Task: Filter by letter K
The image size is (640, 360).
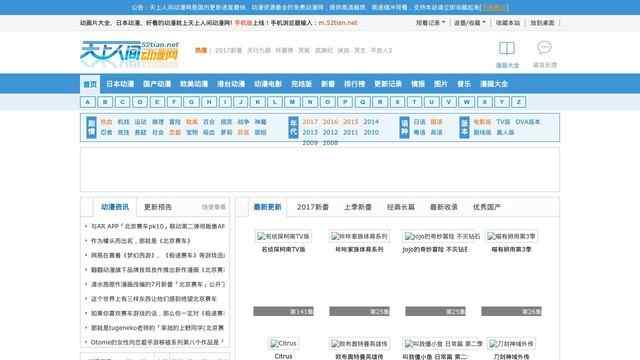Action: pos(258,102)
